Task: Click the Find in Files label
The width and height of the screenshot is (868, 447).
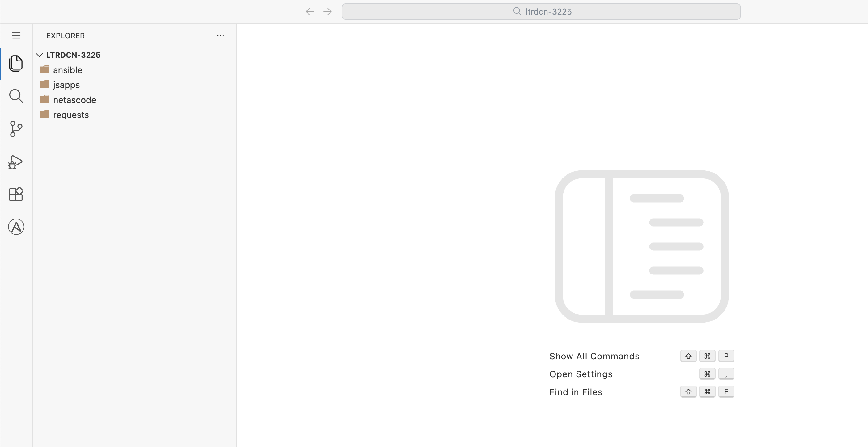Action: 576,392
